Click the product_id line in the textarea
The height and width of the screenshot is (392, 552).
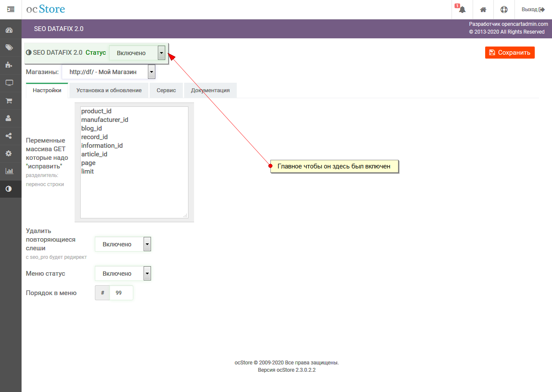[x=96, y=111]
